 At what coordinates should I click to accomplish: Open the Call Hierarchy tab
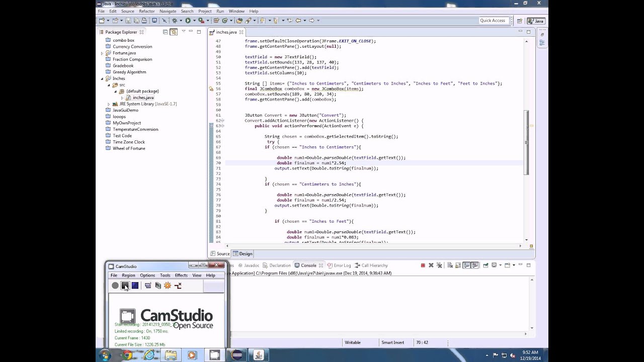371,265
